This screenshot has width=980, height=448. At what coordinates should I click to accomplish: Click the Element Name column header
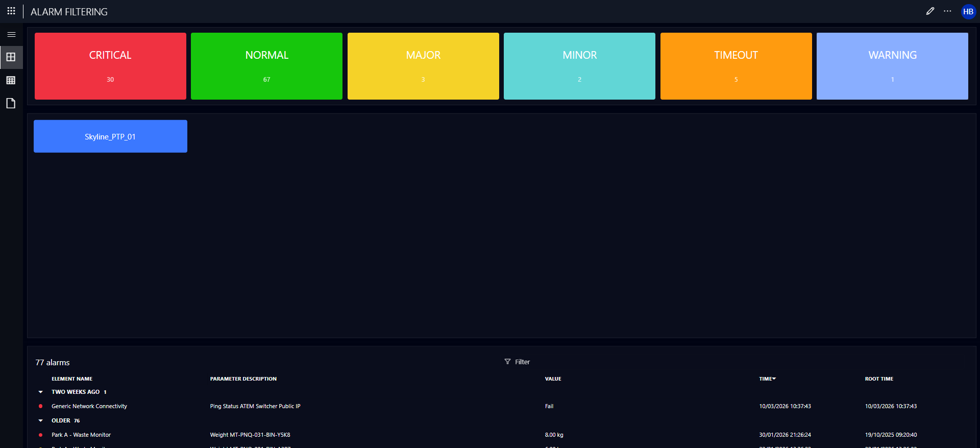72,379
